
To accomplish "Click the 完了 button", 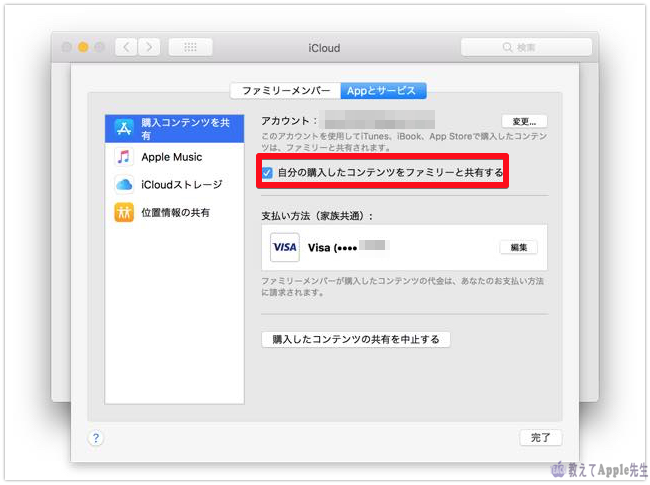I will coord(541,438).
